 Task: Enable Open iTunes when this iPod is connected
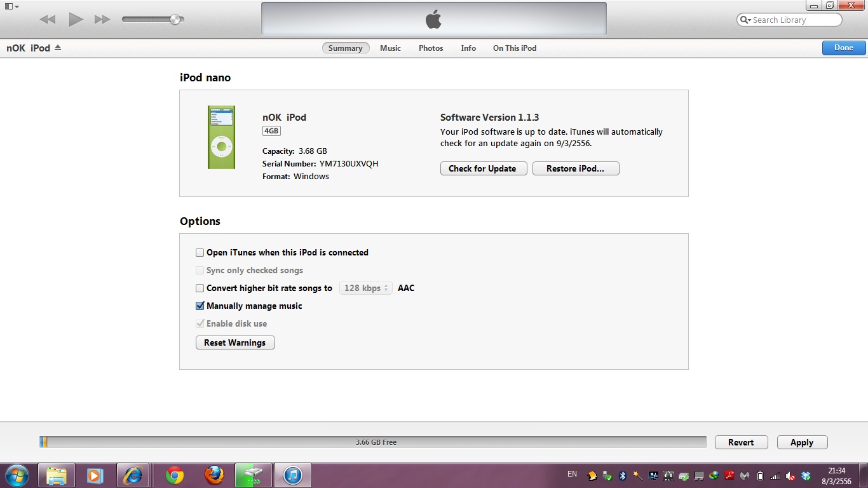[200, 252]
